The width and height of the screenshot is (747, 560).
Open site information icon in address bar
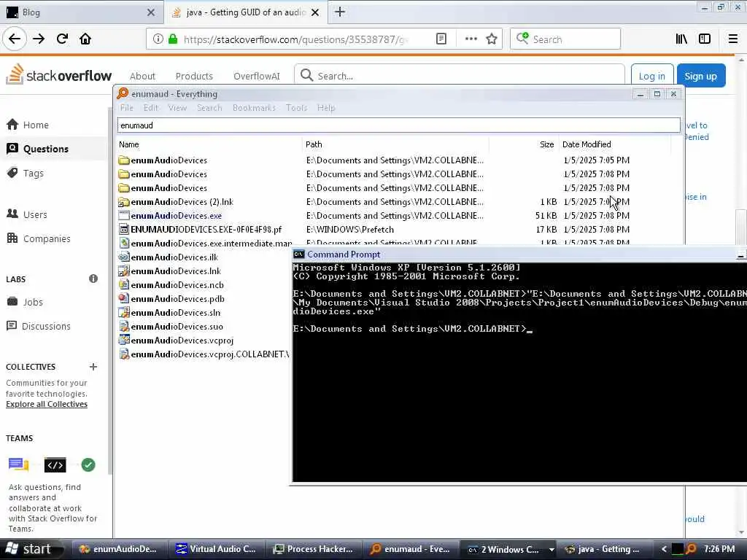(158, 39)
